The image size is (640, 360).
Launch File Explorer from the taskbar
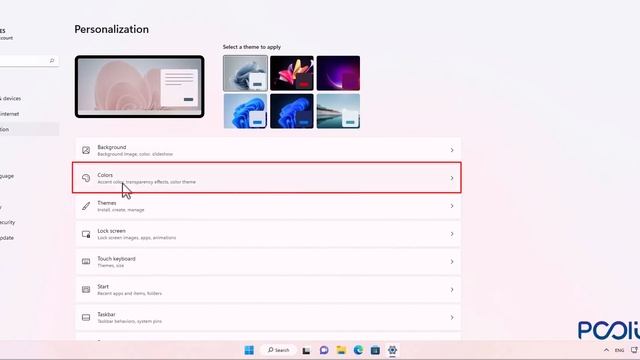click(341, 350)
